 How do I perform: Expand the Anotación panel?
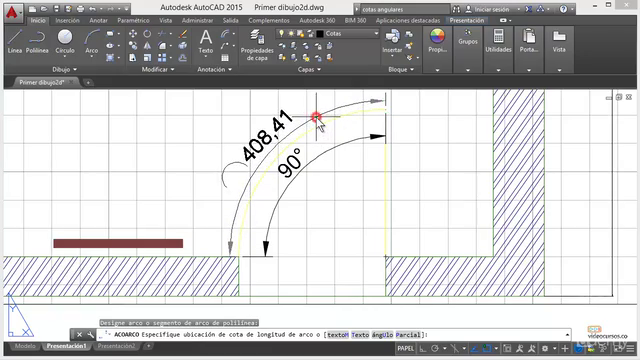(x=215, y=69)
